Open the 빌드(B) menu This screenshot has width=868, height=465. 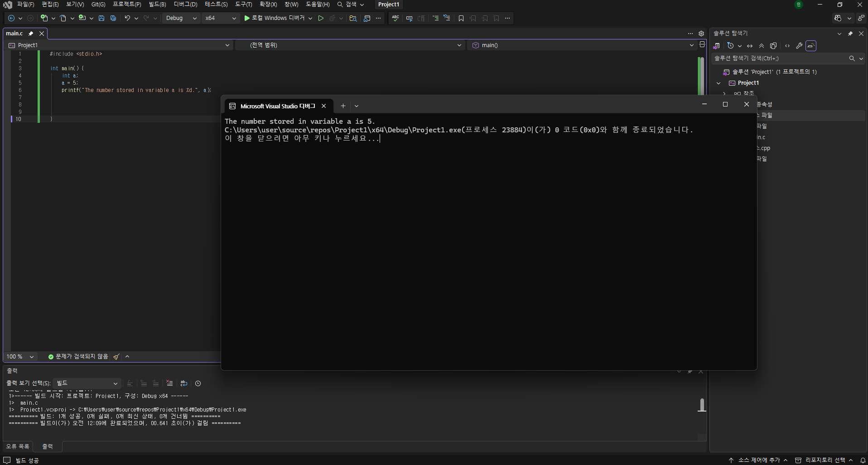157,5
